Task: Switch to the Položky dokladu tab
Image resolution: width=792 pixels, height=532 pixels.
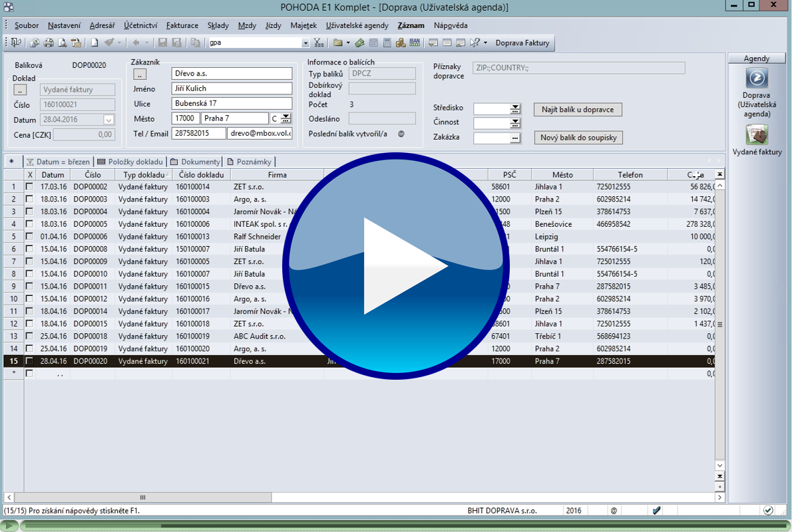Action: pyautogui.click(x=131, y=162)
